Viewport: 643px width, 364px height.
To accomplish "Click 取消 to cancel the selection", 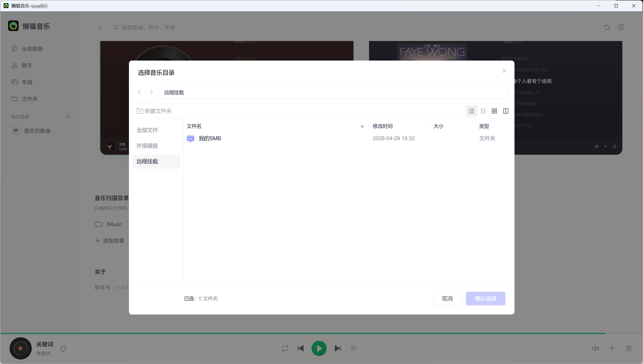I will [x=447, y=298].
